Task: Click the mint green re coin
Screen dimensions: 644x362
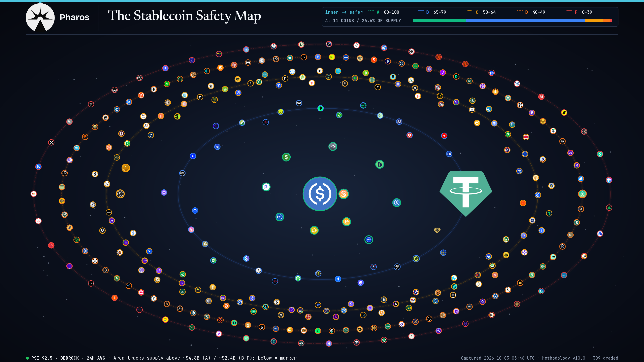Action: point(553,257)
